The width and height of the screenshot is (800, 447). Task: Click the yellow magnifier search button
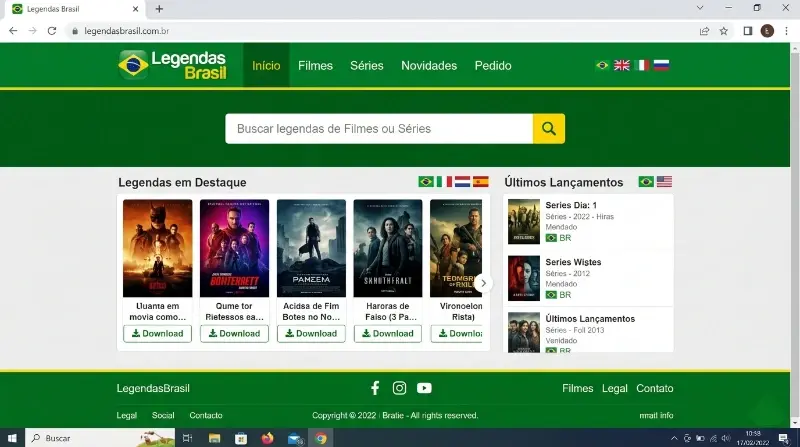pyautogui.click(x=549, y=129)
